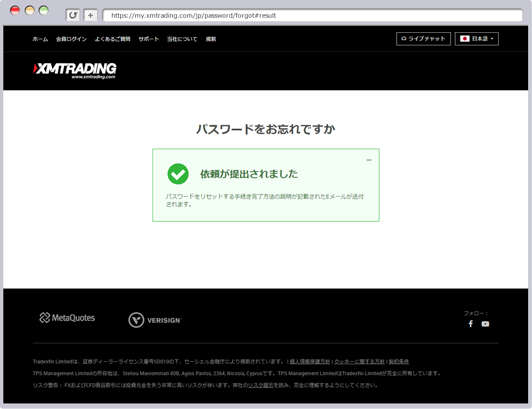
Task: Open the Facebook page via its icon
Action: [x=470, y=324]
